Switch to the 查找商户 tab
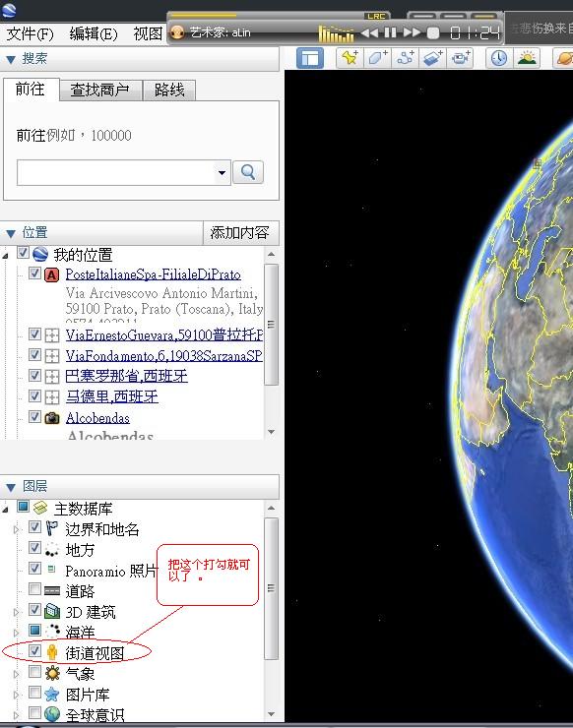 click(x=99, y=90)
